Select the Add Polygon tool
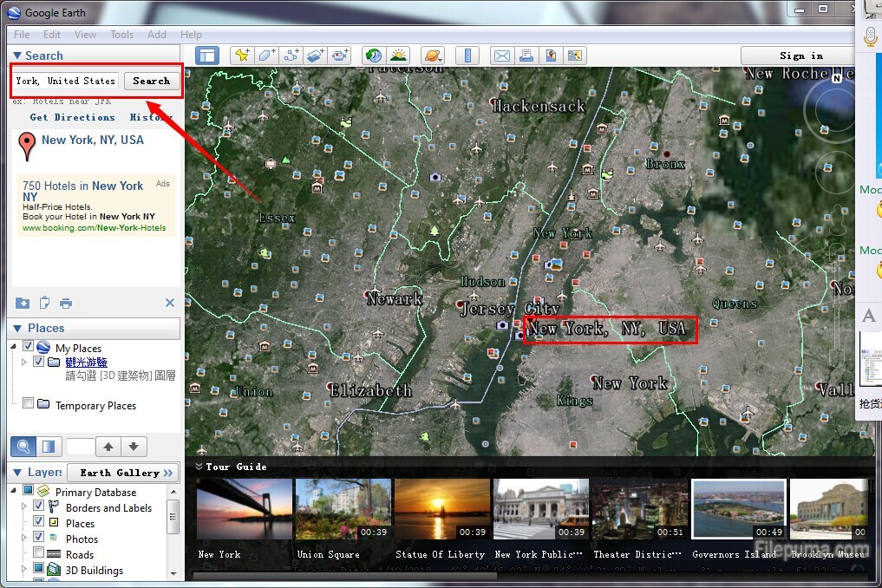This screenshot has height=588, width=882. (267, 56)
